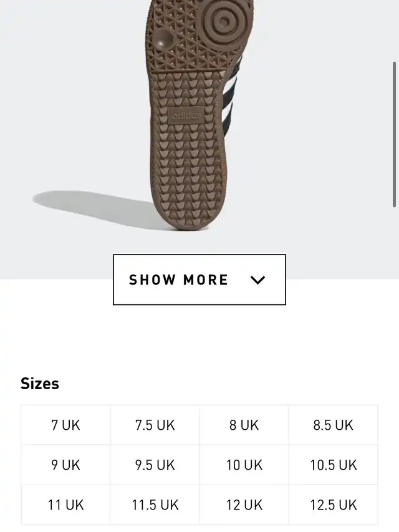Choose the 8.5 UK size option

click(333, 425)
